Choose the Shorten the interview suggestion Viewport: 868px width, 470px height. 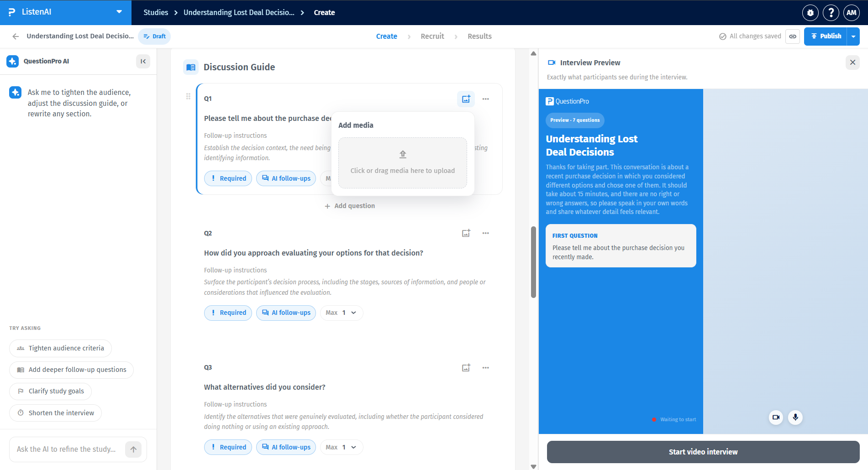pos(55,413)
